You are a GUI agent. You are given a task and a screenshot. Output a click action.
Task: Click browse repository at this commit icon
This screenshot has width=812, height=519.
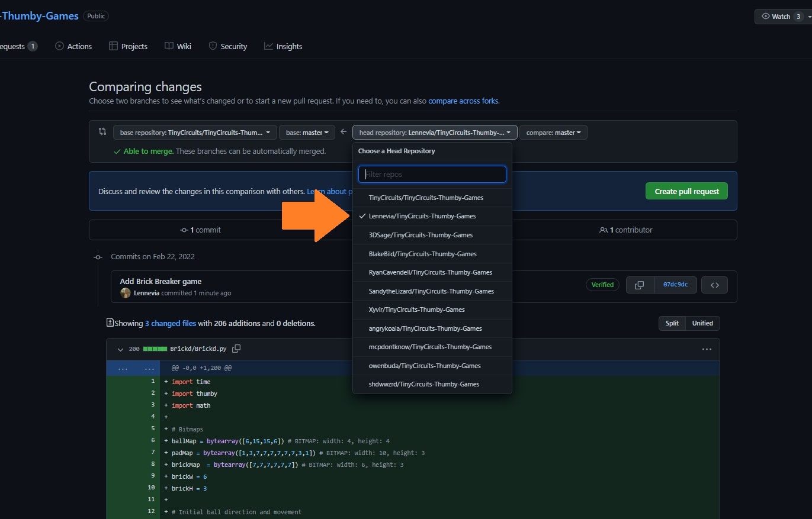[x=714, y=285]
